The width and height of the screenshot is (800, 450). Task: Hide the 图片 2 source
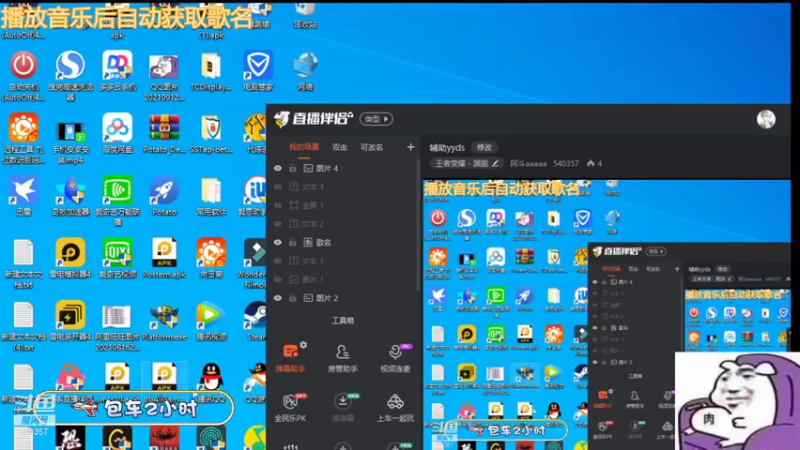(x=278, y=298)
